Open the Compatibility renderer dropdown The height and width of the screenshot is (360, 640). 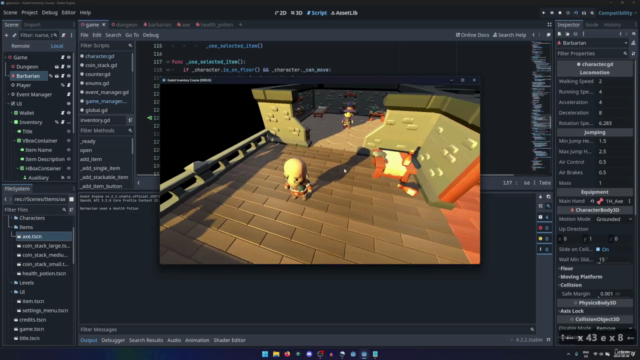pos(617,13)
